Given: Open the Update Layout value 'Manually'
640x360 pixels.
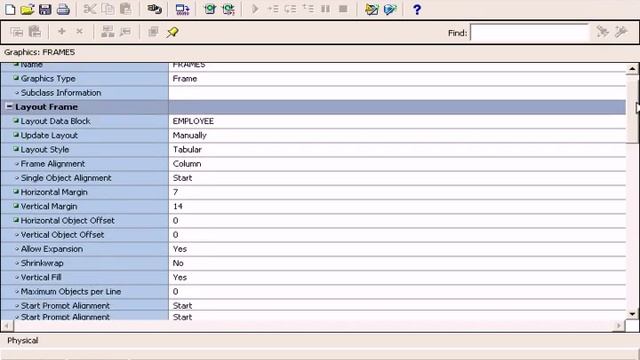Looking at the screenshot, I should pyautogui.click(x=397, y=136).
